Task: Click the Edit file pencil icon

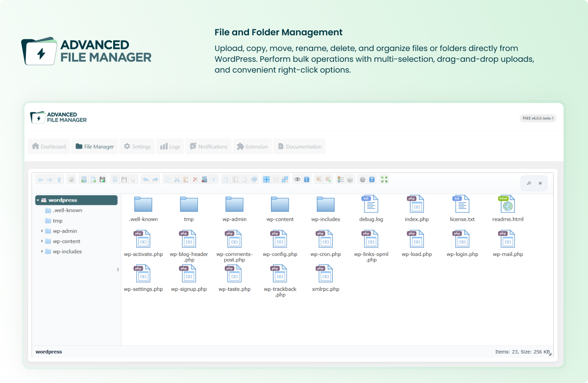Action: tap(245, 180)
